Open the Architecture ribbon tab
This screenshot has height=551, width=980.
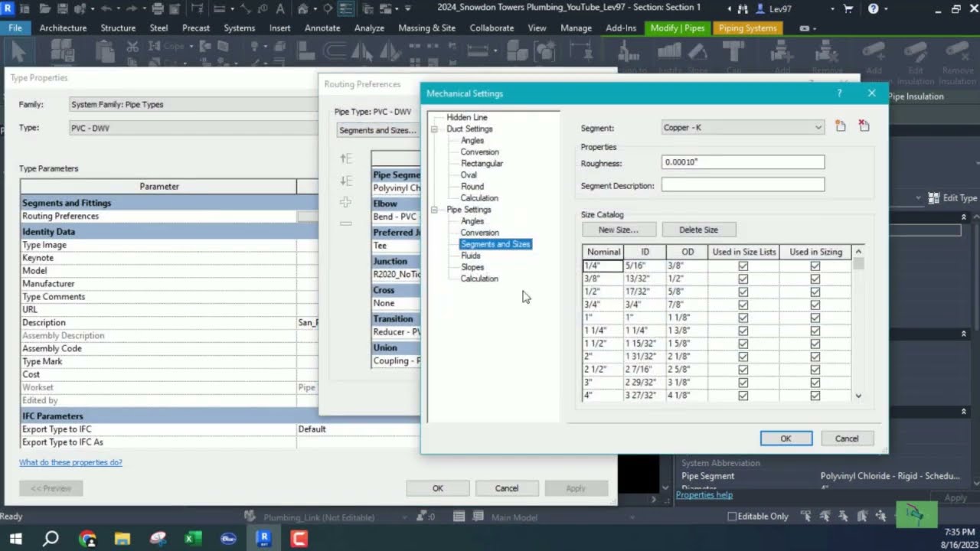(x=63, y=28)
